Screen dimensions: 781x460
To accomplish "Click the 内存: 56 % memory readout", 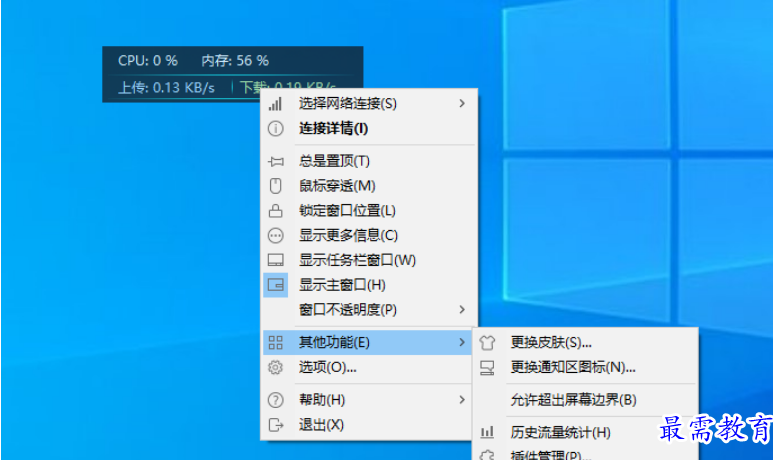I will [235, 61].
